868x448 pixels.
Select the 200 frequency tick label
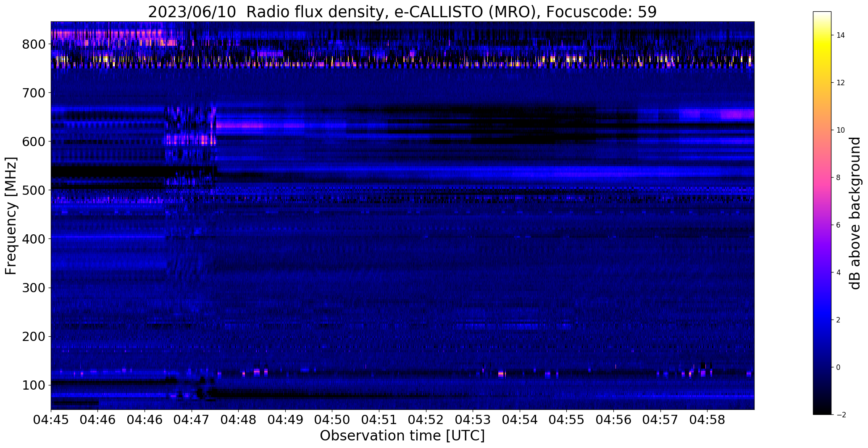click(34, 336)
